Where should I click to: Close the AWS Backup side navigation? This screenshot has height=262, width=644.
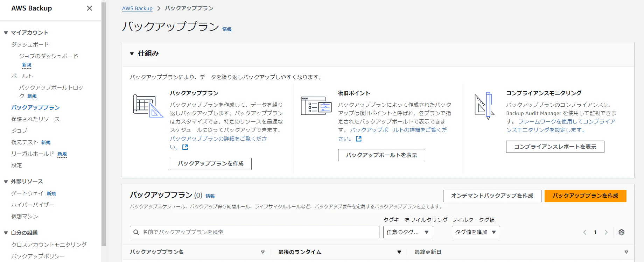coord(90,8)
